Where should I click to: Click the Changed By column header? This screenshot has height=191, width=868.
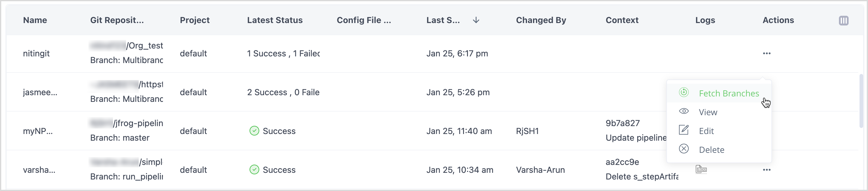click(541, 20)
